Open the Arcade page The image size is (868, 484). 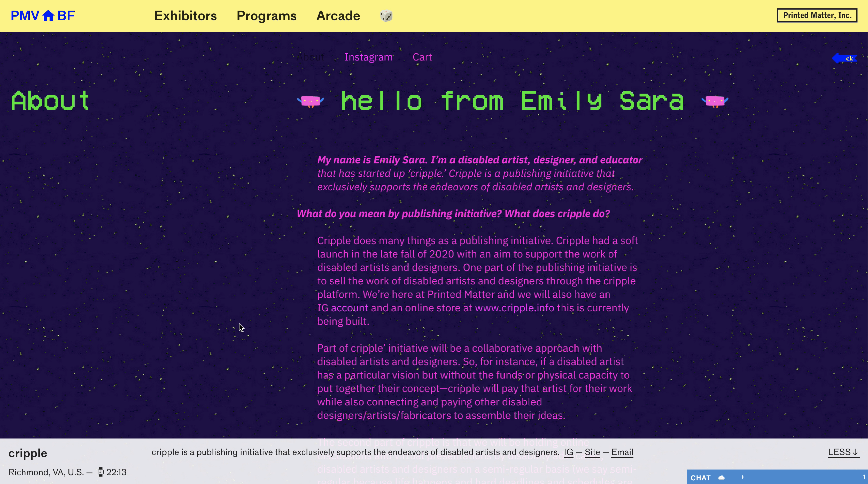tap(338, 16)
